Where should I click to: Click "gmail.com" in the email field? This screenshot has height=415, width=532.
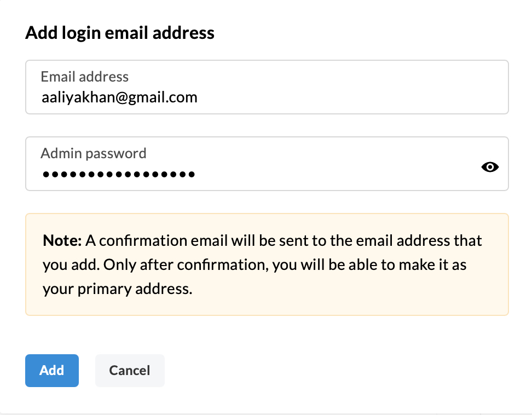tap(163, 98)
